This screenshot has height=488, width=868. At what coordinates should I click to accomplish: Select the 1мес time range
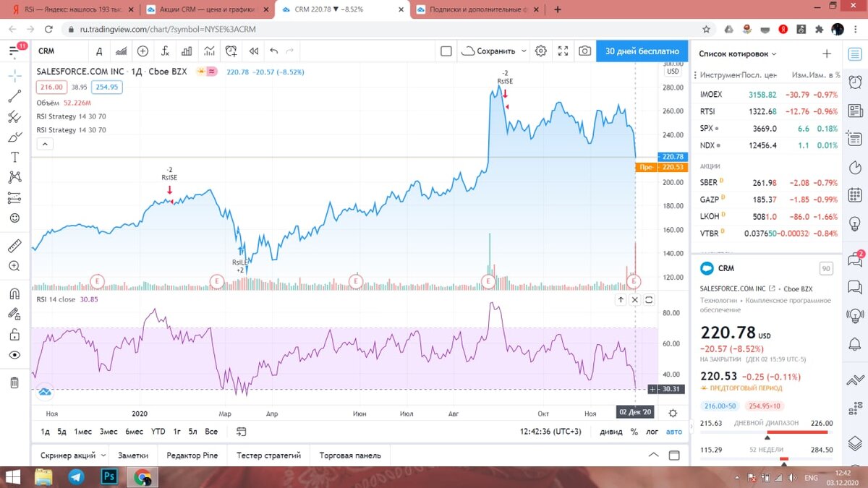coord(83,432)
